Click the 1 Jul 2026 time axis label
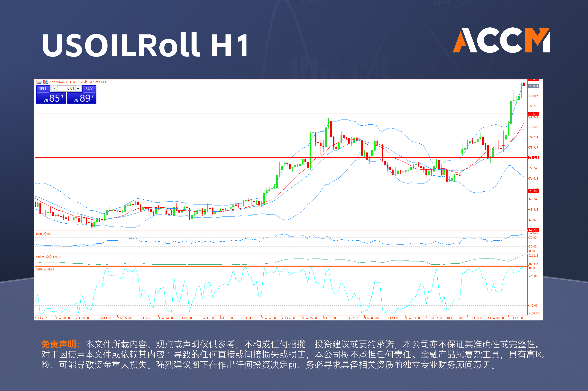The width and height of the screenshot is (588, 391). [42, 318]
